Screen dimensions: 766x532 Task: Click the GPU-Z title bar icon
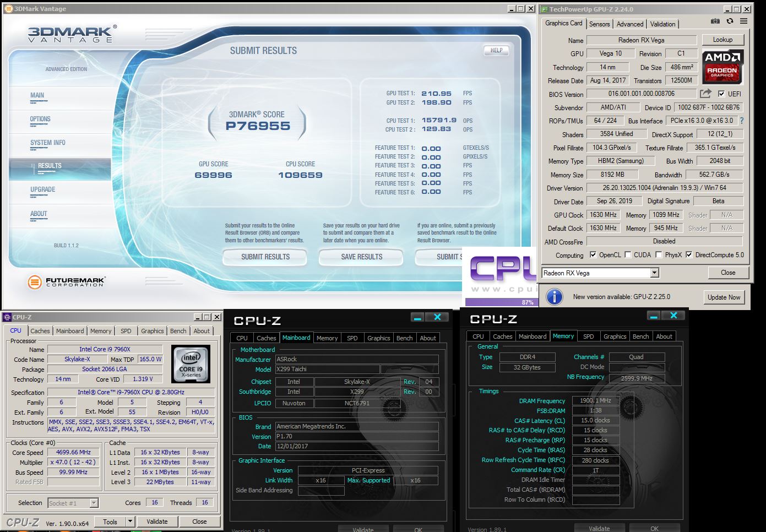pyautogui.click(x=544, y=9)
